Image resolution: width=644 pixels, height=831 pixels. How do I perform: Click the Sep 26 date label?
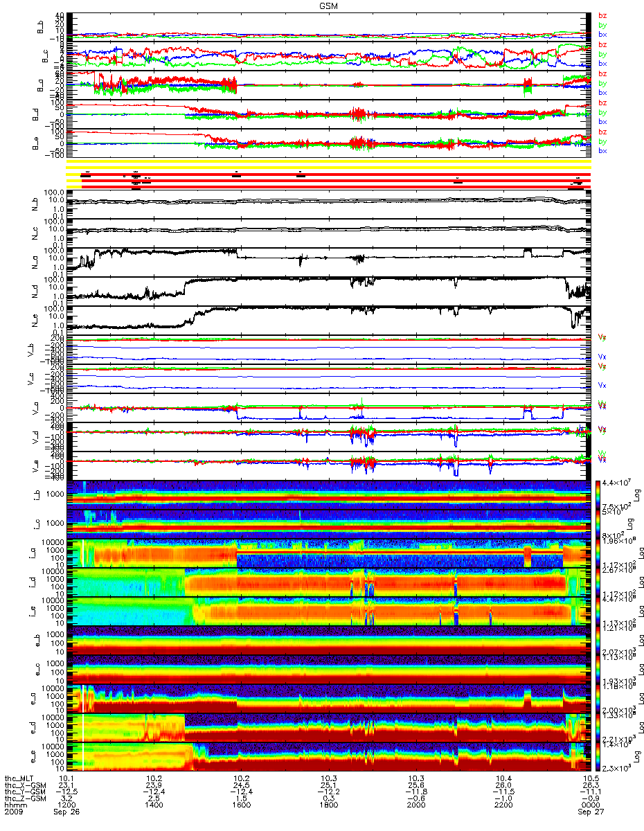pyautogui.click(x=68, y=813)
